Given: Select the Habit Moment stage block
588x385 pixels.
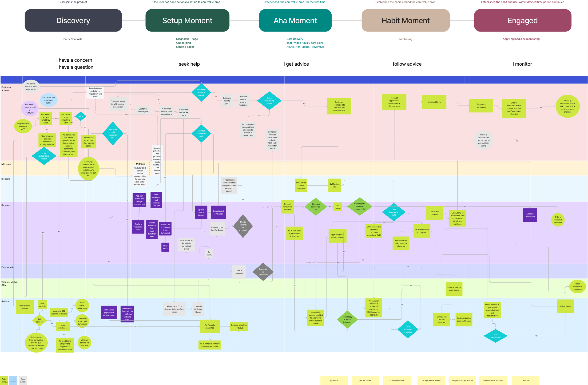Looking at the screenshot, I should 405,20.
